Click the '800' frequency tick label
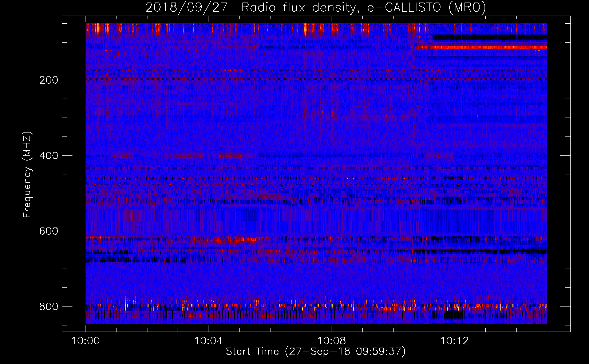This screenshot has width=589, height=364. click(x=49, y=306)
